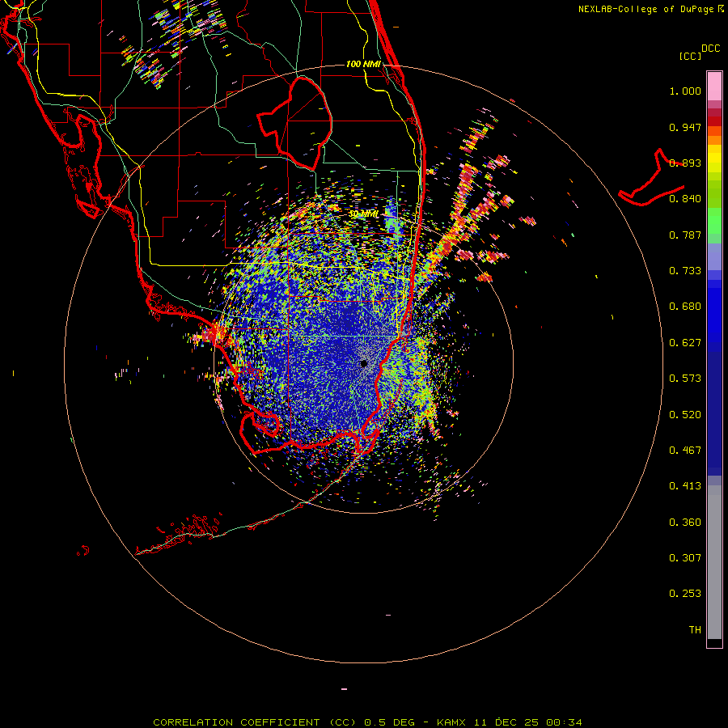Click the 0.307 color scale value
The width and height of the screenshot is (728, 728).
point(685,558)
